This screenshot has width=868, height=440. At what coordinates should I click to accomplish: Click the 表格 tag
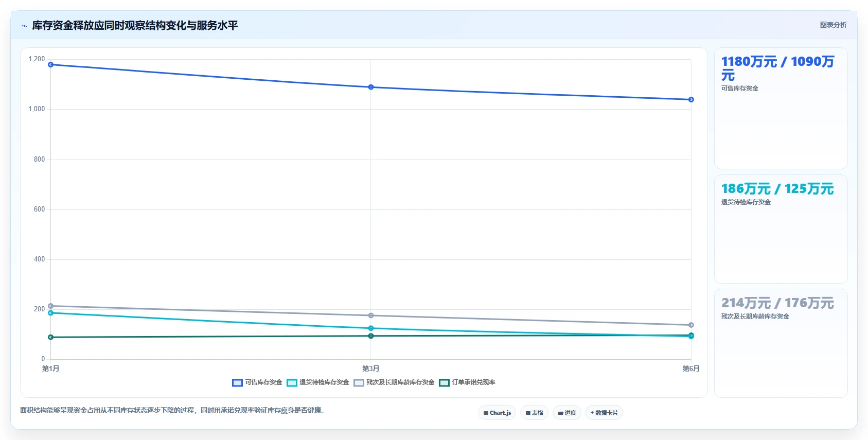pos(534,413)
